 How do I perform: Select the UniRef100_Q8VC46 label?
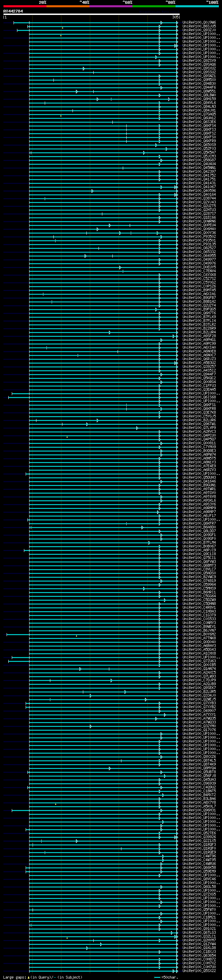click(x=199, y=879)
